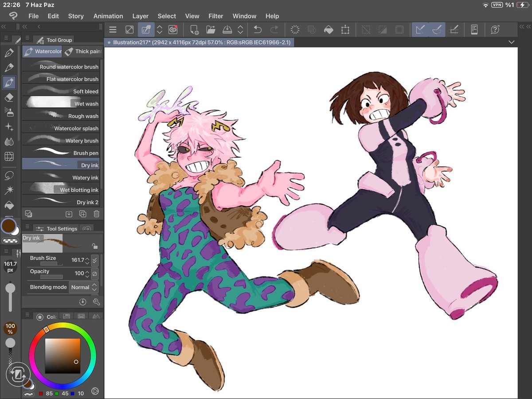Delete sub tool trash icon
This screenshot has height=399, width=532.
(x=96, y=214)
